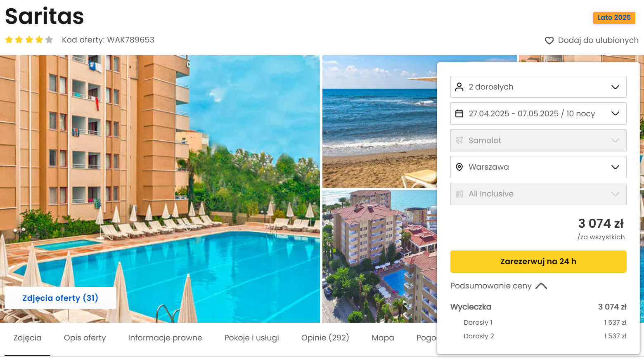The image size is (644, 359).
Task: Open the All Inclusive board dropdown
Action: [538, 194]
